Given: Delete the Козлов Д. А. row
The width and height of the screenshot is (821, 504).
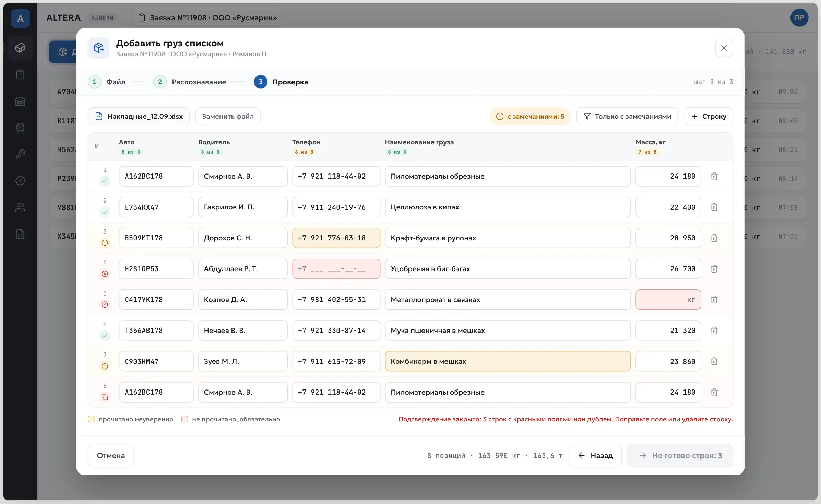Looking at the screenshot, I should pyautogui.click(x=714, y=300).
